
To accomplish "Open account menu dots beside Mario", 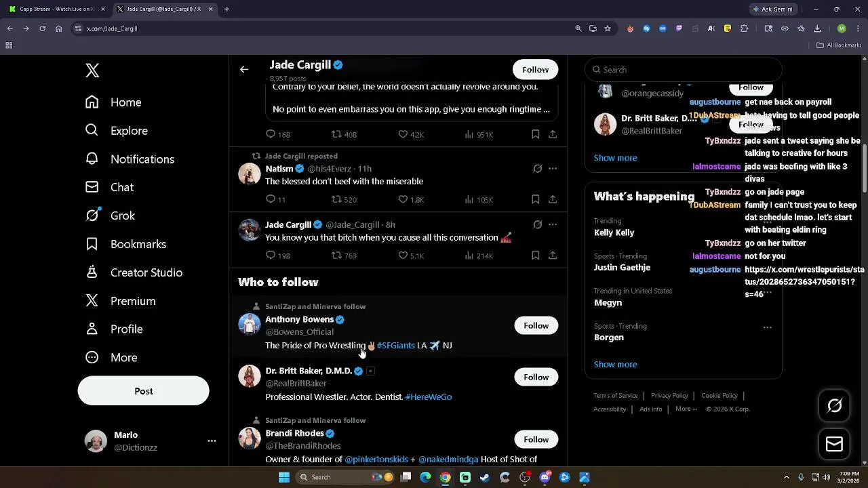I will point(212,441).
